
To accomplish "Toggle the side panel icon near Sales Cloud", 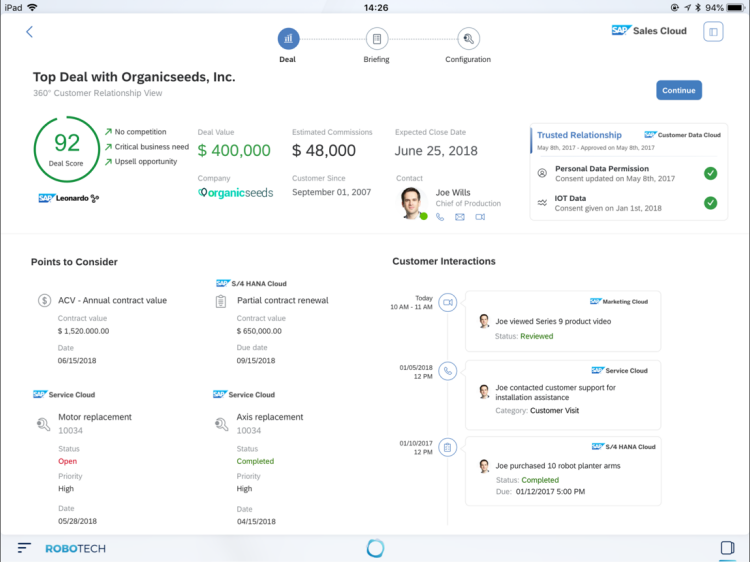I will click(713, 32).
